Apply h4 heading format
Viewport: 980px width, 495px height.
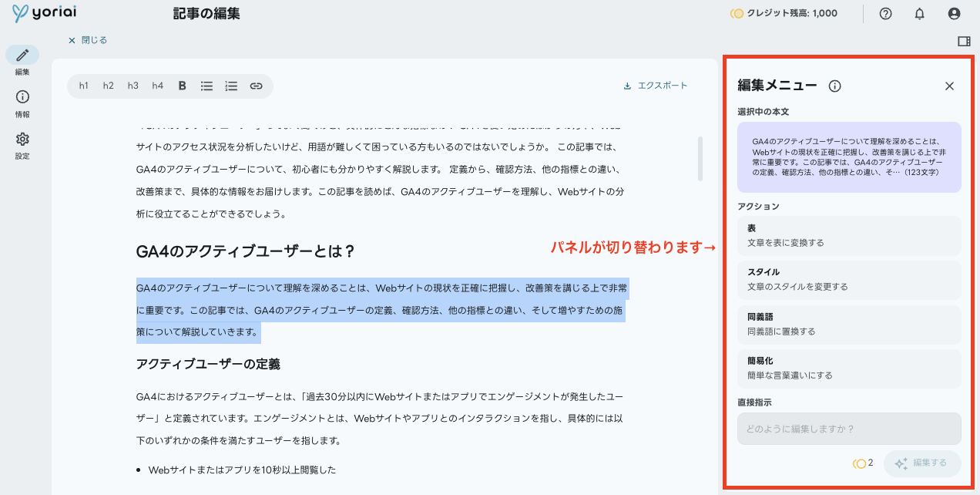pos(158,86)
